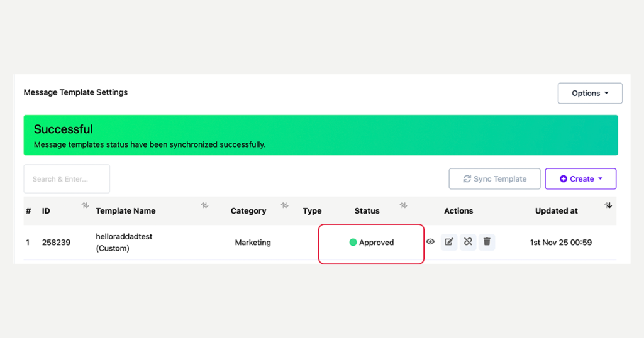Click the eye icon to view template
Screen dimensions: 644x338
pyautogui.click(x=431, y=241)
